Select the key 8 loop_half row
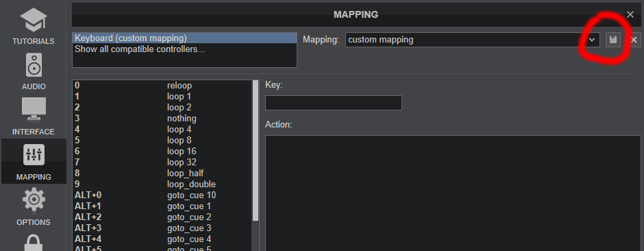 tap(162, 173)
